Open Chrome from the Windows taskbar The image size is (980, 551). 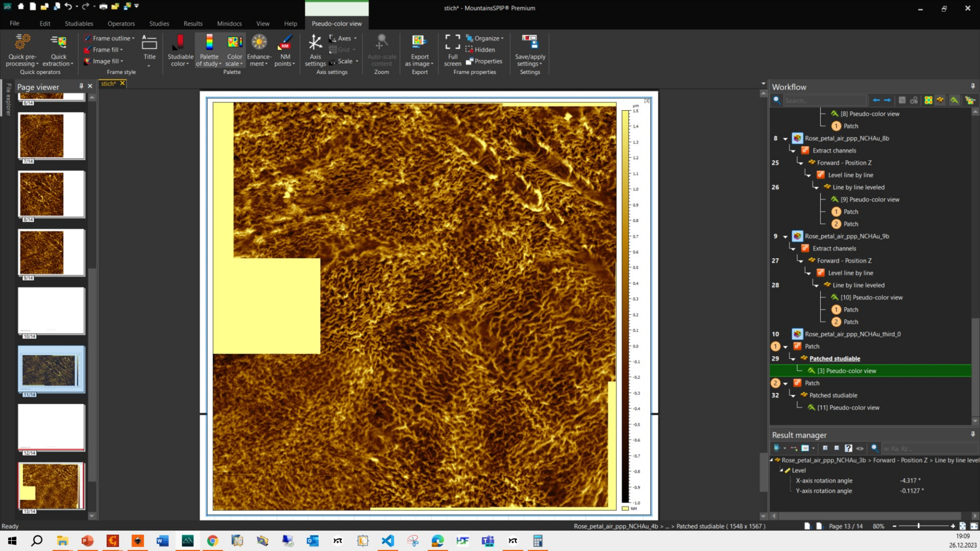click(212, 541)
